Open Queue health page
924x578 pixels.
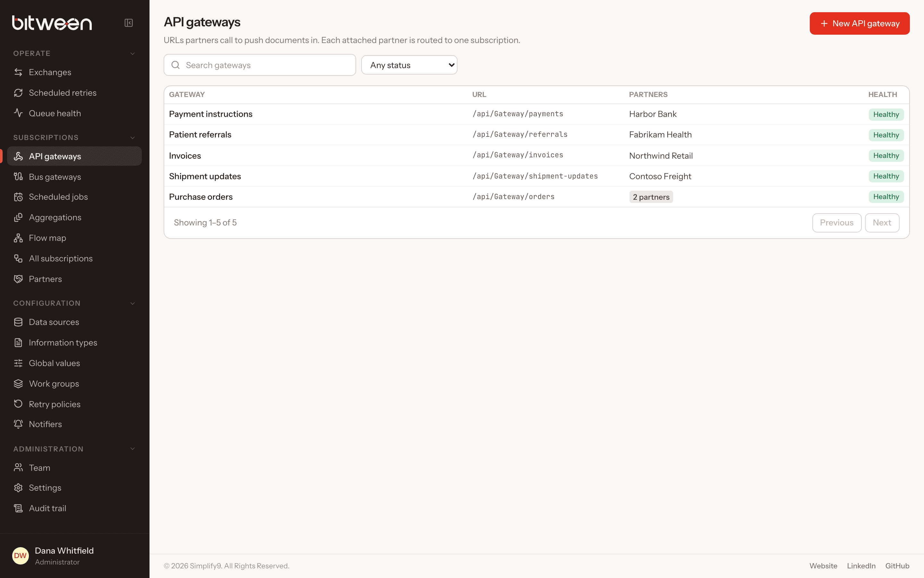point(74,113)
